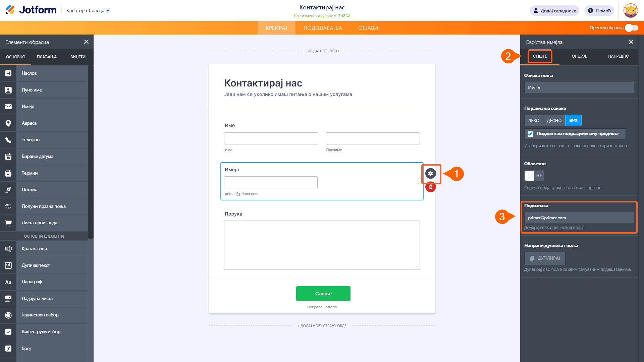
Task: Open the НАПРЕДНО properties tab
Action: coord(618,56)
